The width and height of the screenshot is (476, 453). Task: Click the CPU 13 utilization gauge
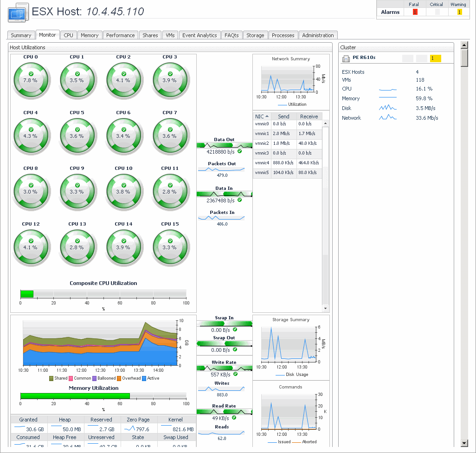77,247
